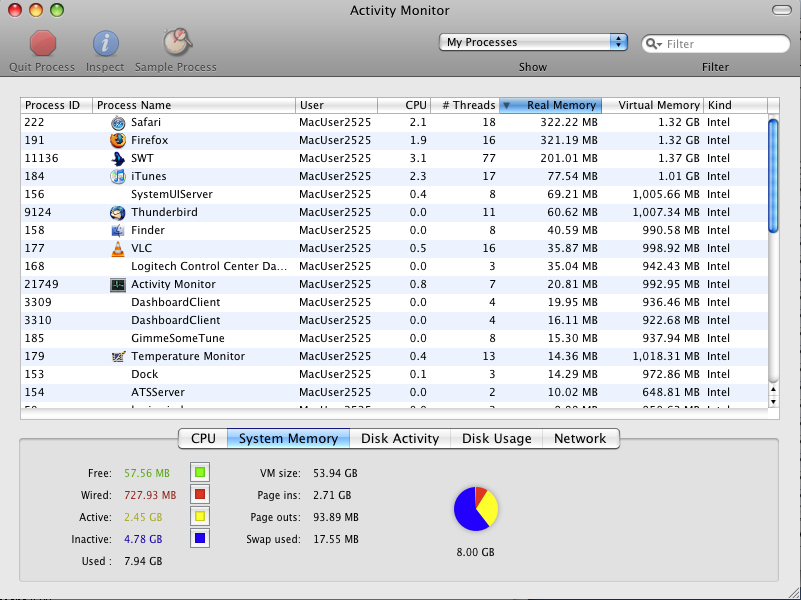Click iTunes' 2.3 CPU value
The width and height of the screenshot is (801, 600).
pos(417,176)
